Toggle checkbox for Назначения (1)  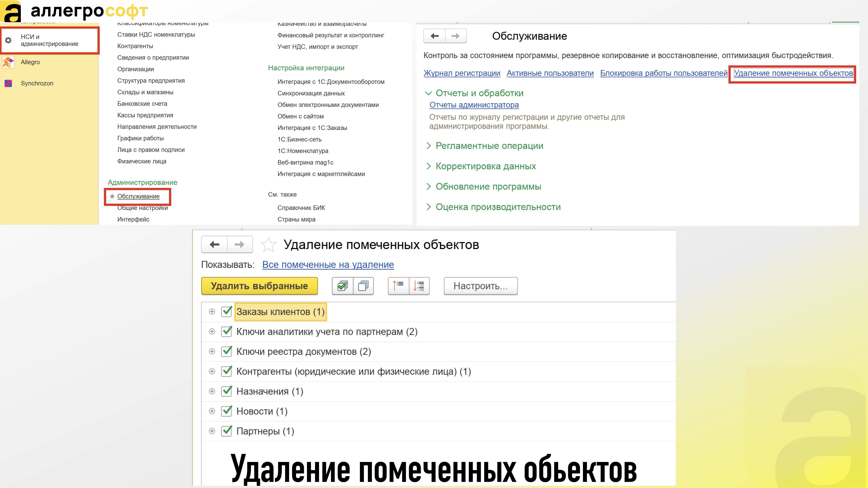(226, 391)
